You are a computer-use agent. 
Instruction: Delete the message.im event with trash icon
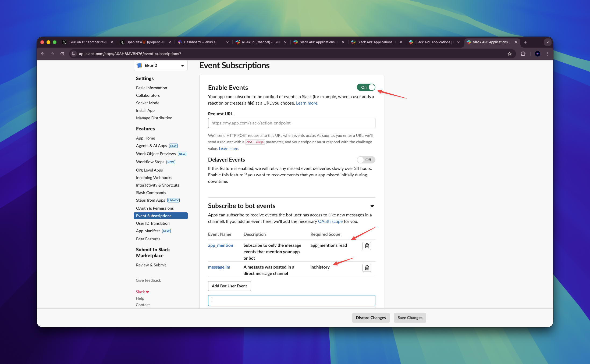(x=367, y=267)
